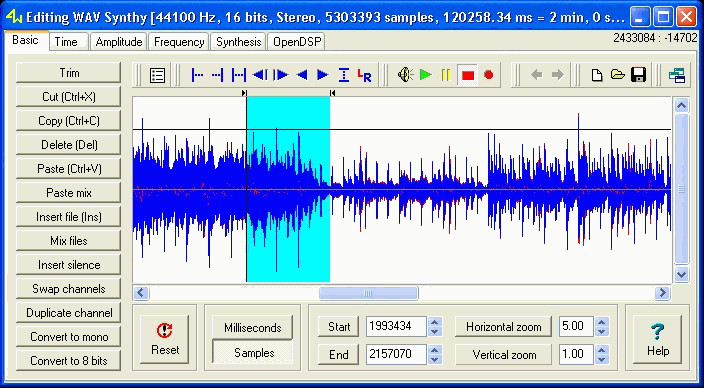Viewport: 704px width, 388px height.
Task: Click the Vertical zoom button
Action: pyautogui.click(x=503, y=355)
